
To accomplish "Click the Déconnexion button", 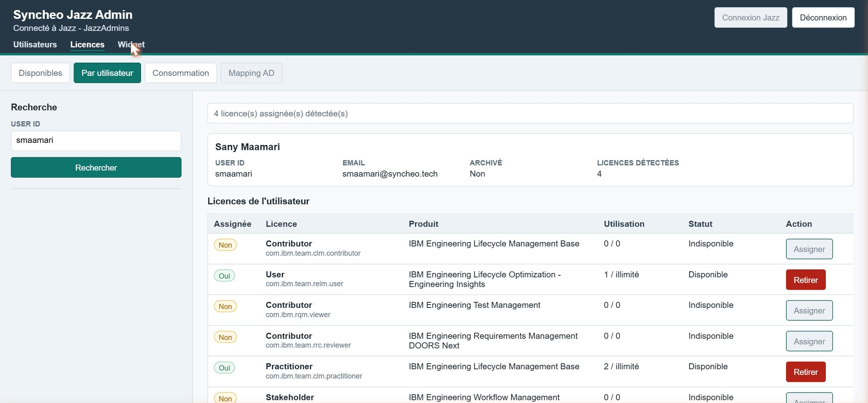I will [823, 18].
